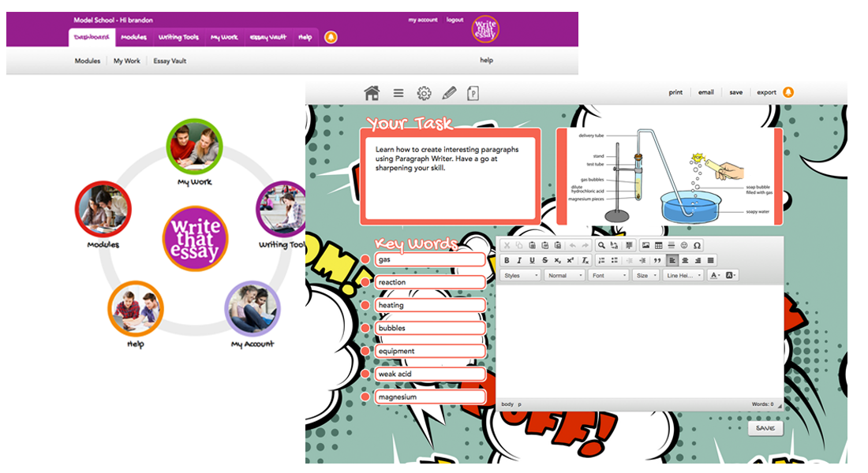Screen dimensions: 868x473
Task: Toggle underline formatting
Action: (532, 261)
